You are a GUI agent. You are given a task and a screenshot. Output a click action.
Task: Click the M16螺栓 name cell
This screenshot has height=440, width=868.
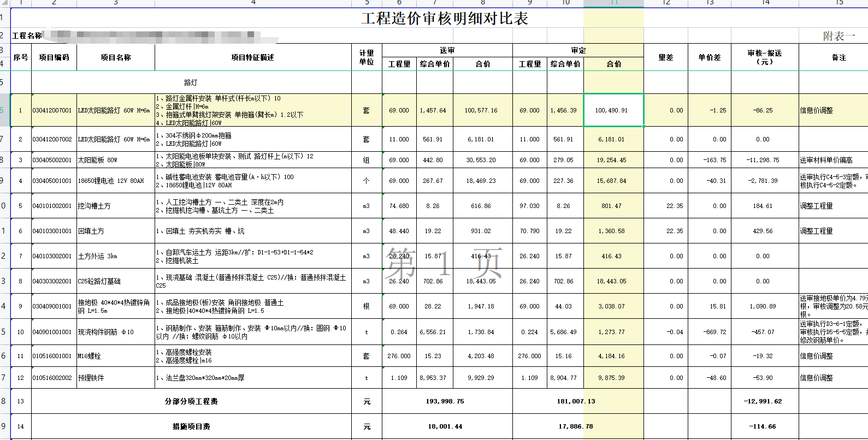coord(116,356)
